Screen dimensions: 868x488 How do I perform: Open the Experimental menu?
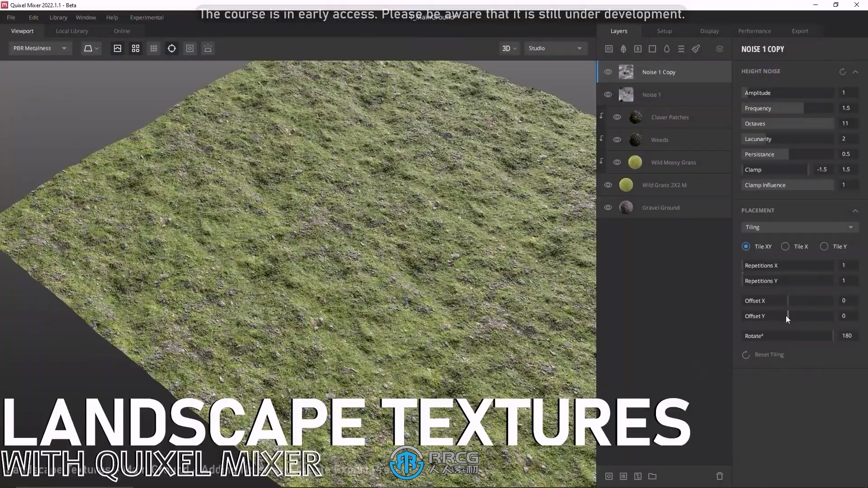tap(147, 17)
